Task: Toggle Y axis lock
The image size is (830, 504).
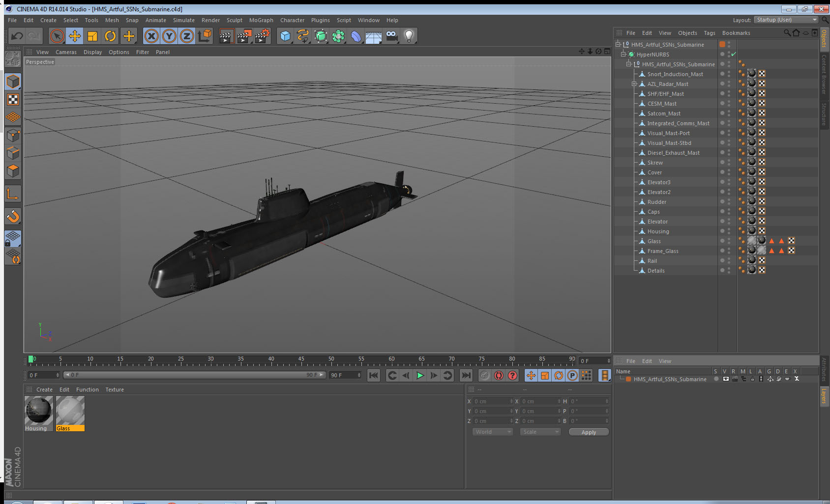Action: tap(169, 36)
